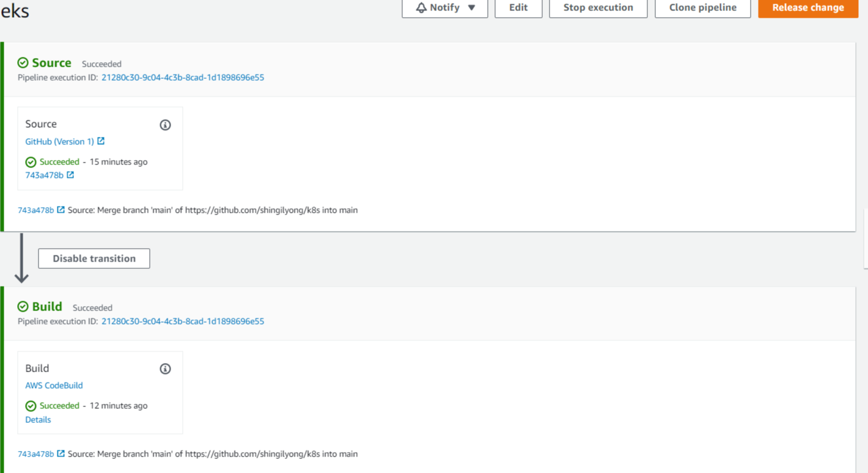The height and width of the screenshot is (473, 868).
Task: Click the '15 minutes ago' timestamp
Action: click(119, 162)
